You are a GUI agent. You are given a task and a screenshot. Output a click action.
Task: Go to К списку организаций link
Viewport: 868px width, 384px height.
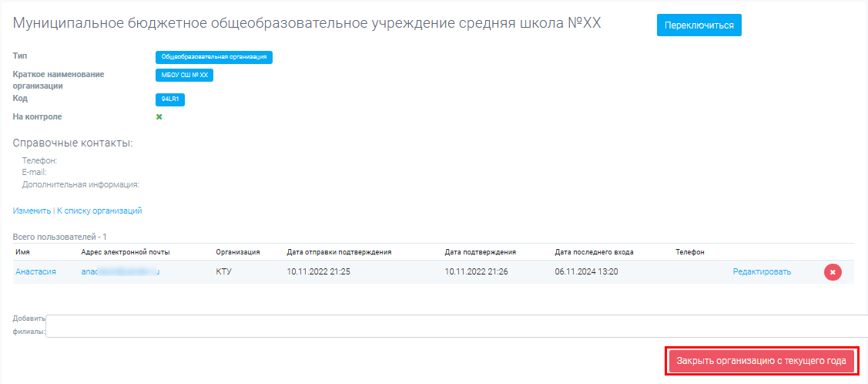click(x=99, y=211)
